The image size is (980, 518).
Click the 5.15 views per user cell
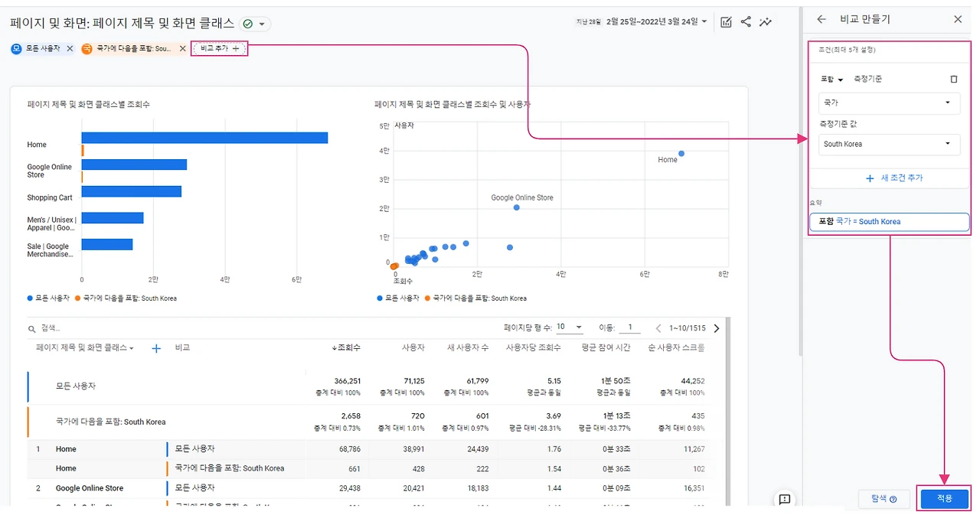click(x=554, y=380)
